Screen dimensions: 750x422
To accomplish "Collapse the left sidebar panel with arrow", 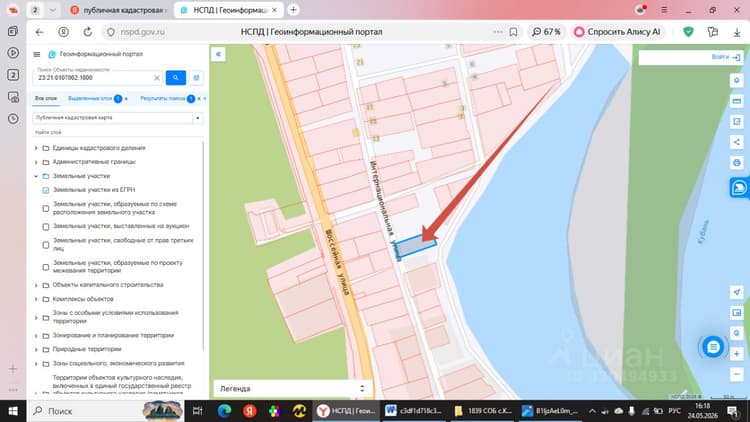I will coord(218,54).
